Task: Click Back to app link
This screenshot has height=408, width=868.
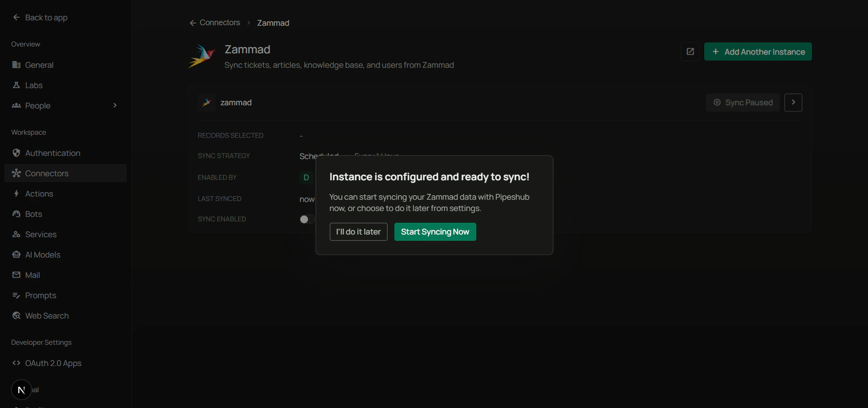Action: point(46,17)
